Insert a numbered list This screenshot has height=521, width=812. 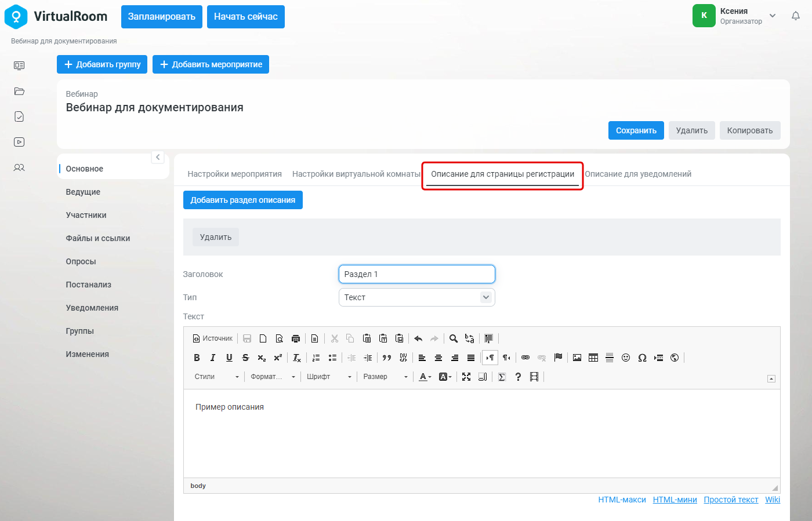[x=316, y=358]
